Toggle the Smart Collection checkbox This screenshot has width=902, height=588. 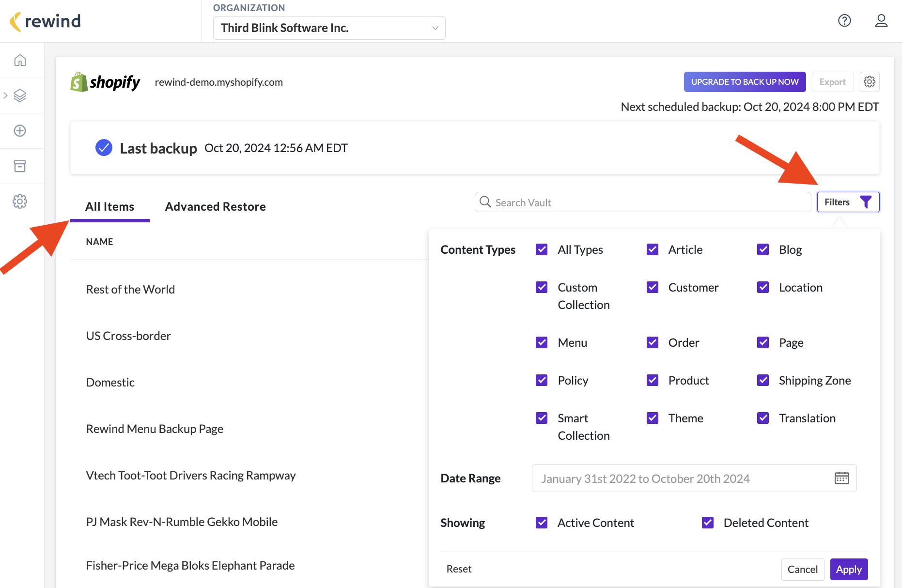[542, 418]
